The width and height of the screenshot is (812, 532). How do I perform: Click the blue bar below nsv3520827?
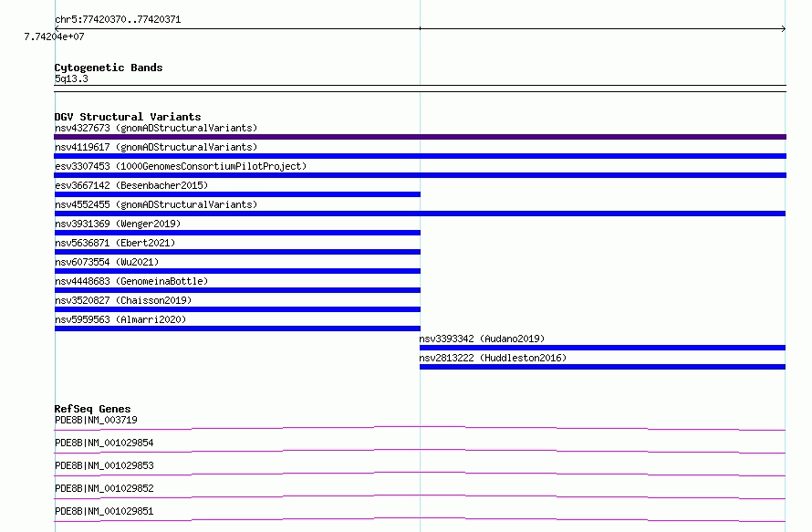(237, 309)
